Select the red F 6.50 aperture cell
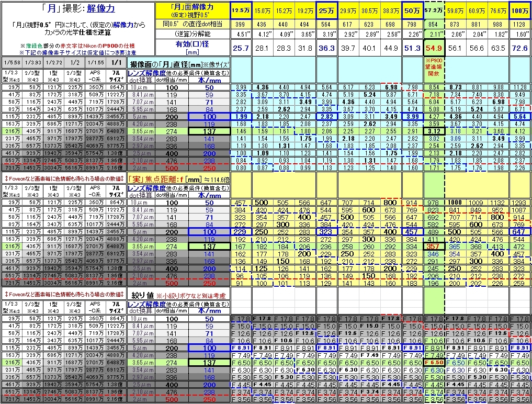 coord(434,363)
